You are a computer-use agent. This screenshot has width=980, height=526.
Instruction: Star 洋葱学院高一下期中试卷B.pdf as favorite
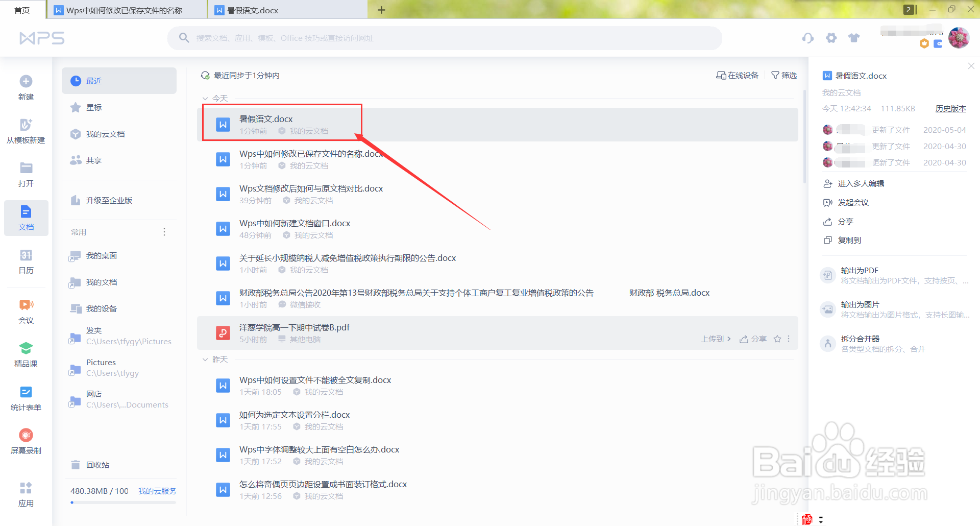pyautogui.click(x=777, y=339)
